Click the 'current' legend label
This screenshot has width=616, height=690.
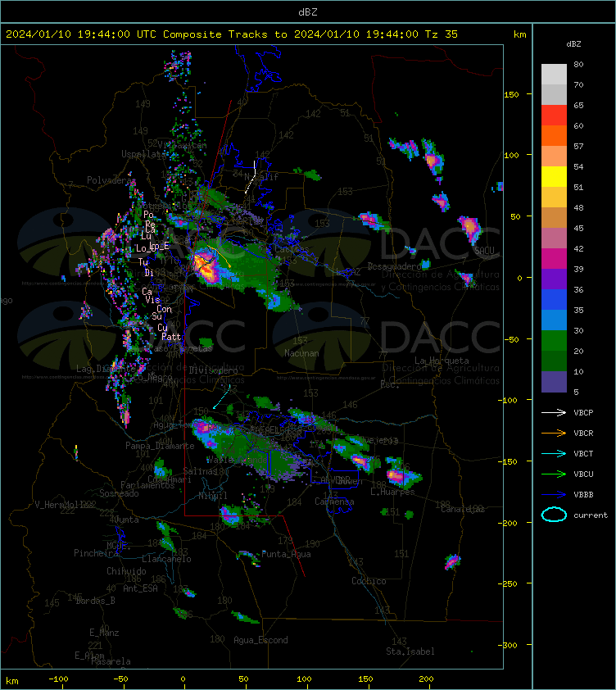click(591, 515)
